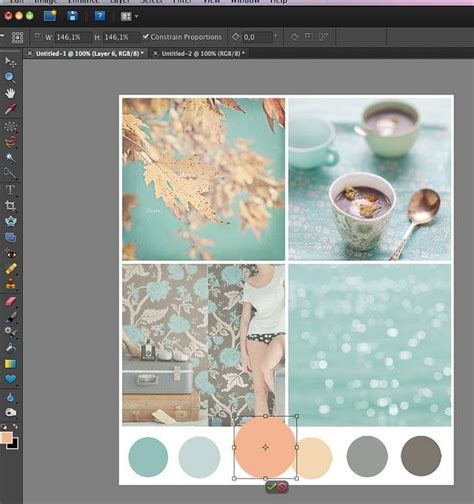Viewport: 474px width, 504px height.
Task: Select the Hand tool
Action: 10,93
